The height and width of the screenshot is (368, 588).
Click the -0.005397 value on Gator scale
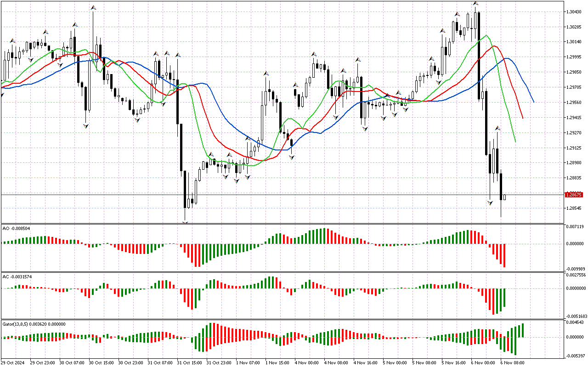coord(575,356)
